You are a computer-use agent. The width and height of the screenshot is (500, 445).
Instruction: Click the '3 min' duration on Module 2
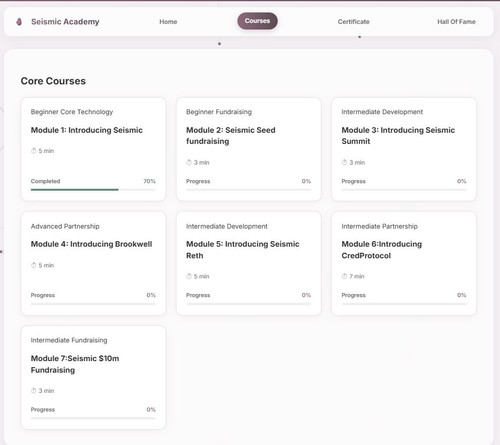point(201,163)
